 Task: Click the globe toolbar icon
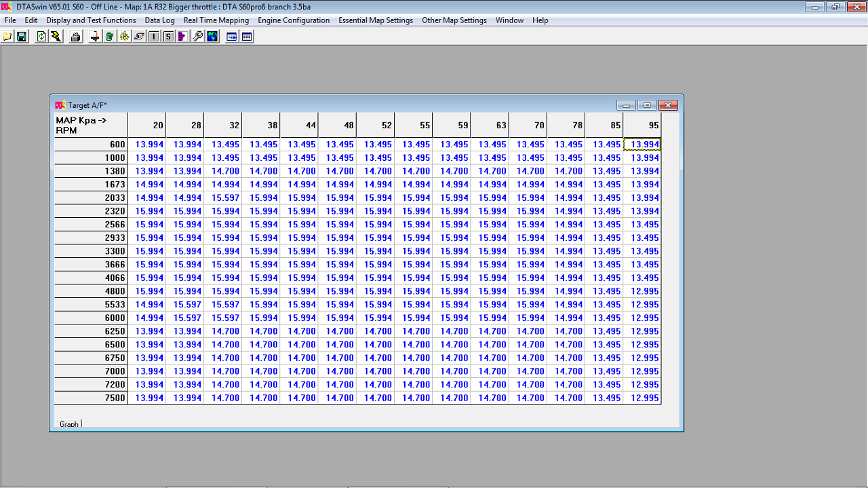click(212, 37)
